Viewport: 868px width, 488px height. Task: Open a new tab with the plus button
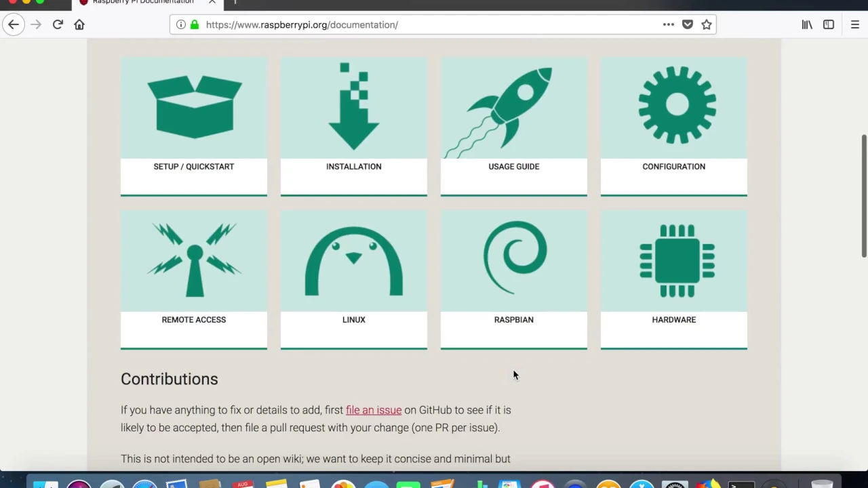[235, 3]
